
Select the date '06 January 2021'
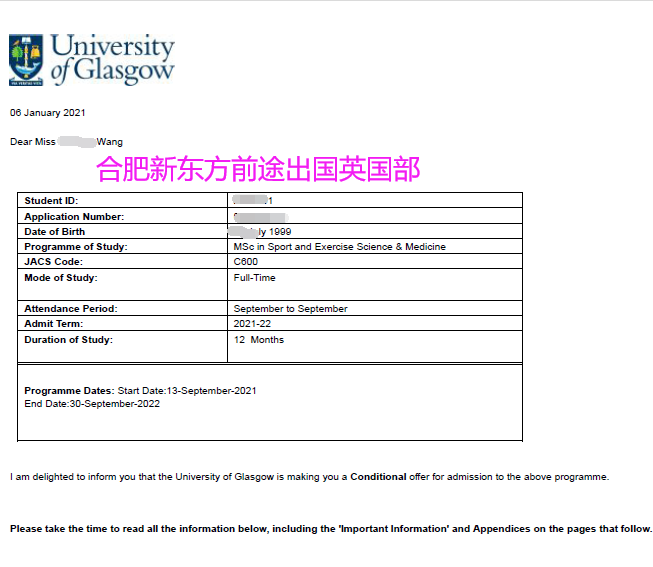[47, 113]
